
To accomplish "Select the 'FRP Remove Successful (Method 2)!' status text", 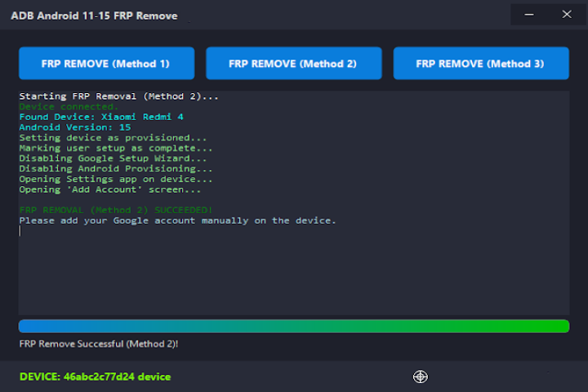I will (99, 344).
